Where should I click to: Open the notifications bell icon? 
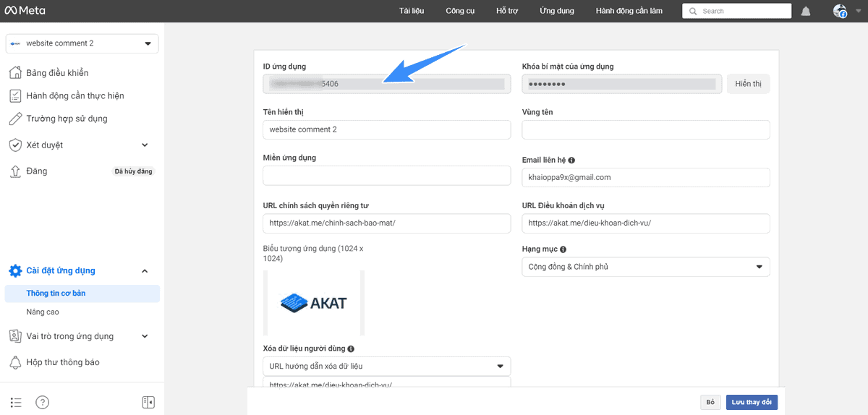tap(806, 11)
